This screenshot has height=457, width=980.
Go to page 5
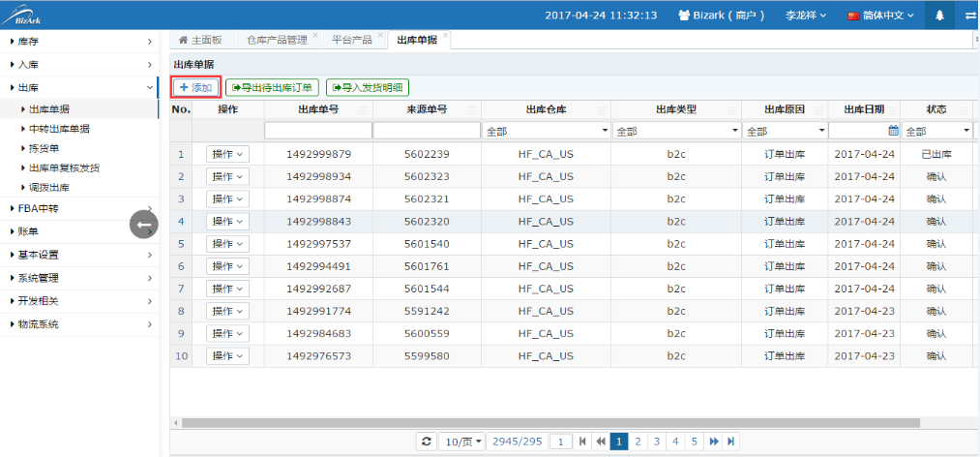695,442
